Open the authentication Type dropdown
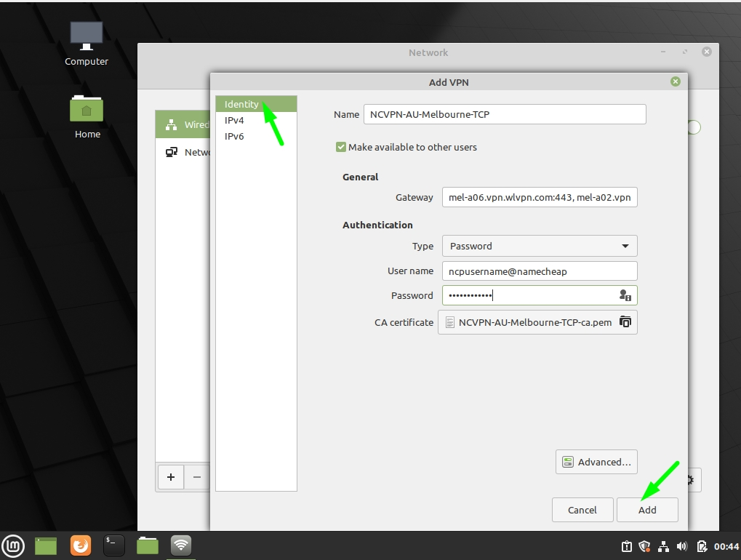Screen dimensions: 741x560 click(x=539, y=246)
